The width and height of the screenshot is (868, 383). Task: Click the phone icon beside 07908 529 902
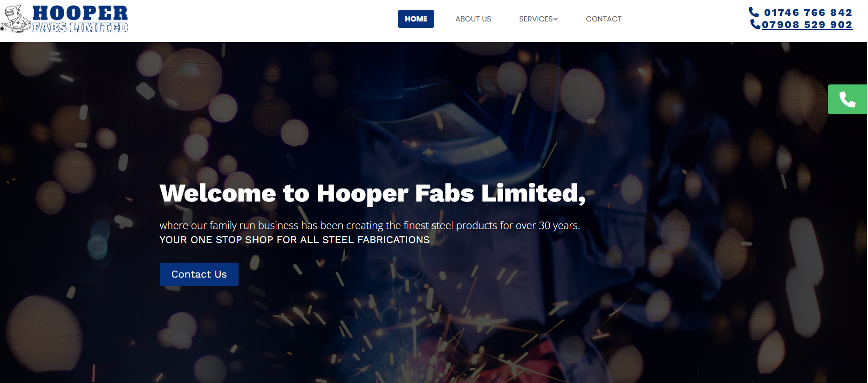coord(755,24)
